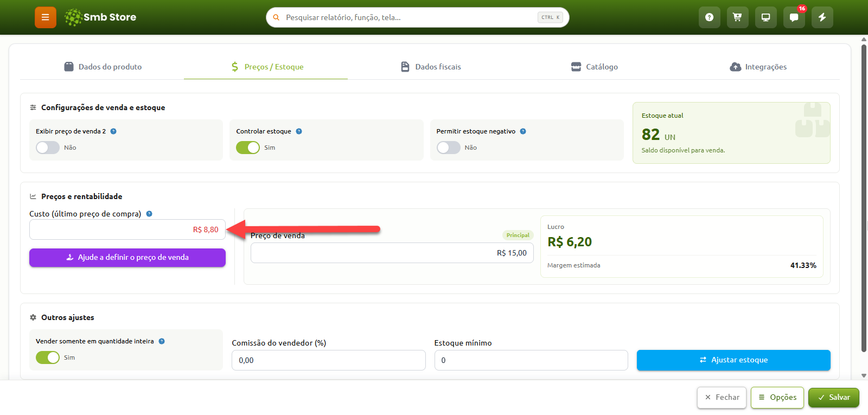Open the Integrações tab
The width and height of the screenshot is (868, 415).
pyautogui.click(x=758, y=67)
